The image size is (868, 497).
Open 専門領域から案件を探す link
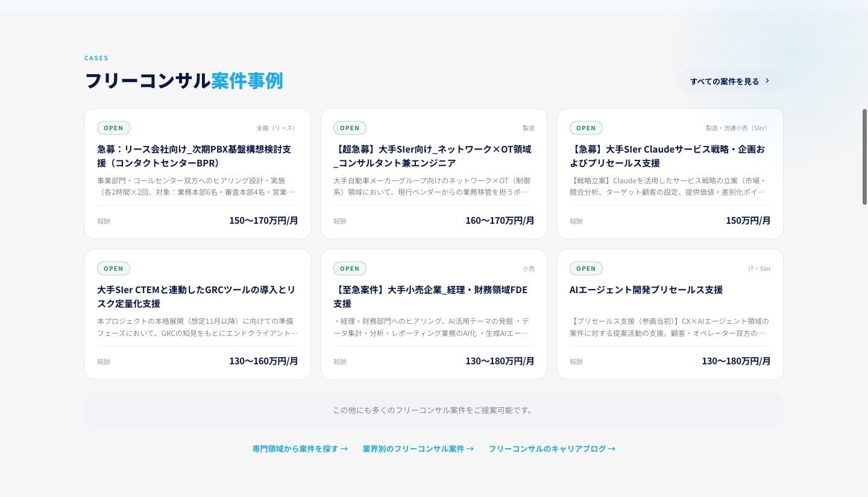coord(300,449)
